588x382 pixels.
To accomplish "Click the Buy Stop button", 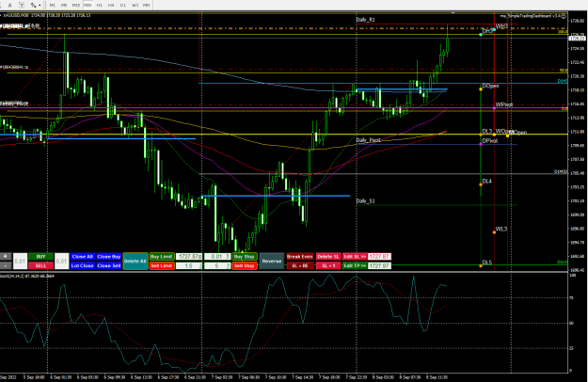I will pos(244,257).
